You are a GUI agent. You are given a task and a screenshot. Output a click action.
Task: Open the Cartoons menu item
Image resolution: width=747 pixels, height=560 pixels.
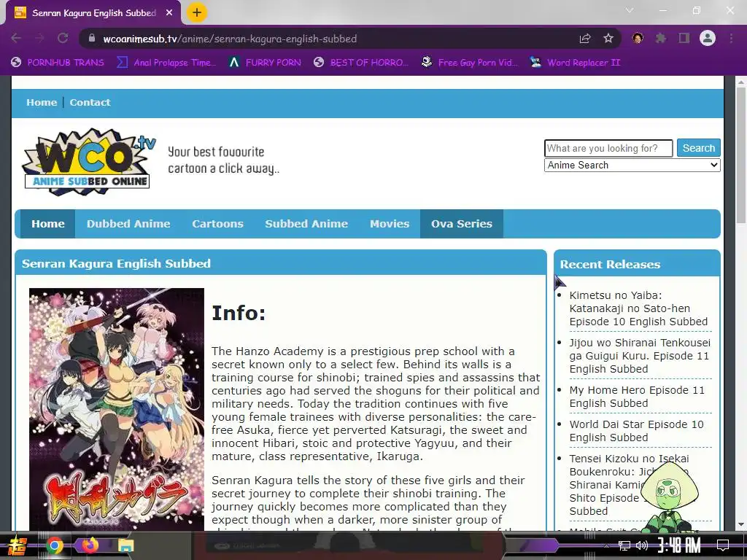click(x=217, y=224)
